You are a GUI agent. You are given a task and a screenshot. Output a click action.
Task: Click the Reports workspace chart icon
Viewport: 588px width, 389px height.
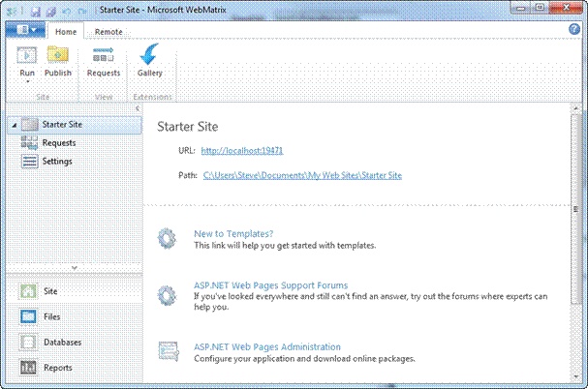pyautogui.click(x=28, y=368)
